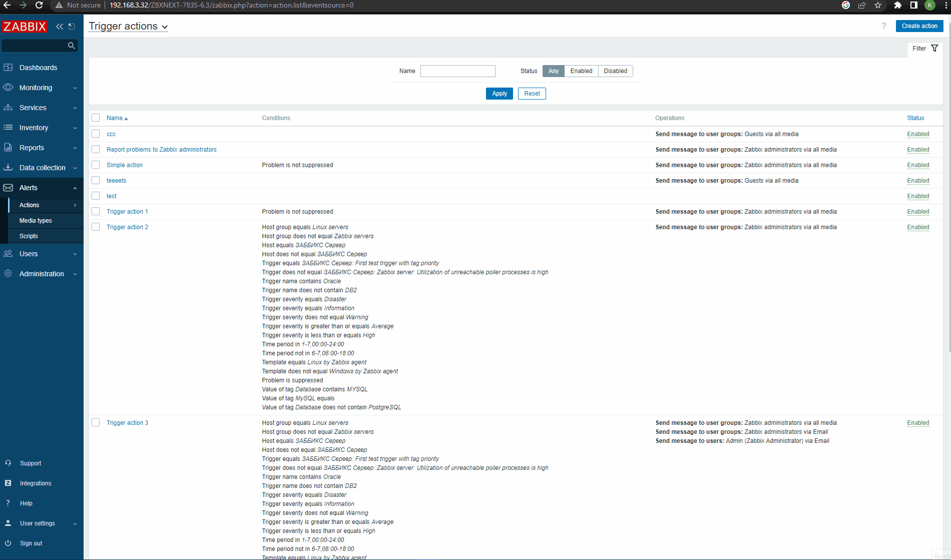
Task: Click the Inventory list icon
Action: pyautogui.click(x=8, y=128)
